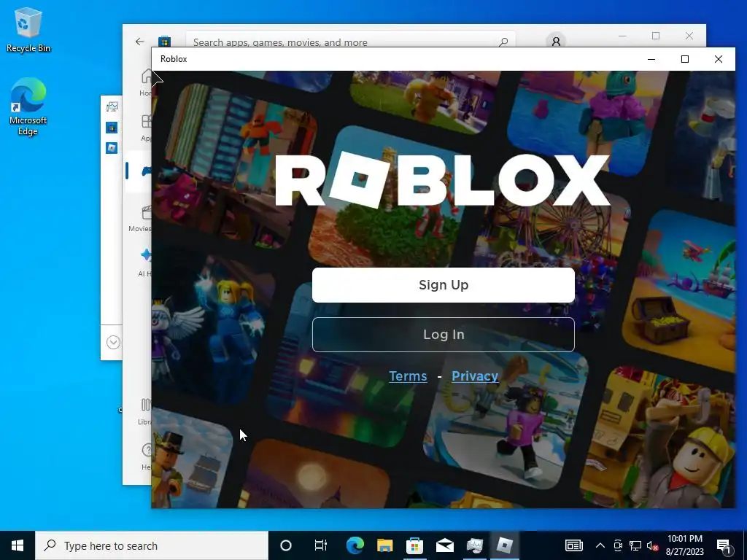The width and height of the screenshot is (747, 560).
Task: Click the monitor chart icon in left panel
Action: click(x=112, y=106)
